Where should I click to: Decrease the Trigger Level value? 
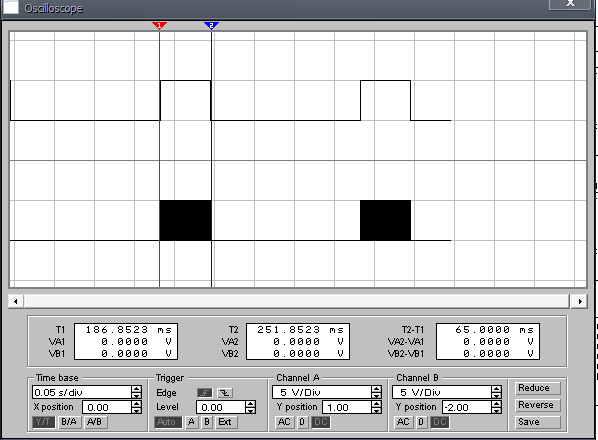coord(250,411)
